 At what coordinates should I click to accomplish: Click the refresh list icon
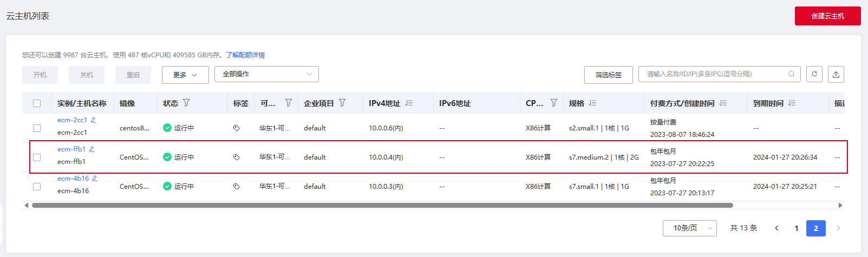pos(814,74)
